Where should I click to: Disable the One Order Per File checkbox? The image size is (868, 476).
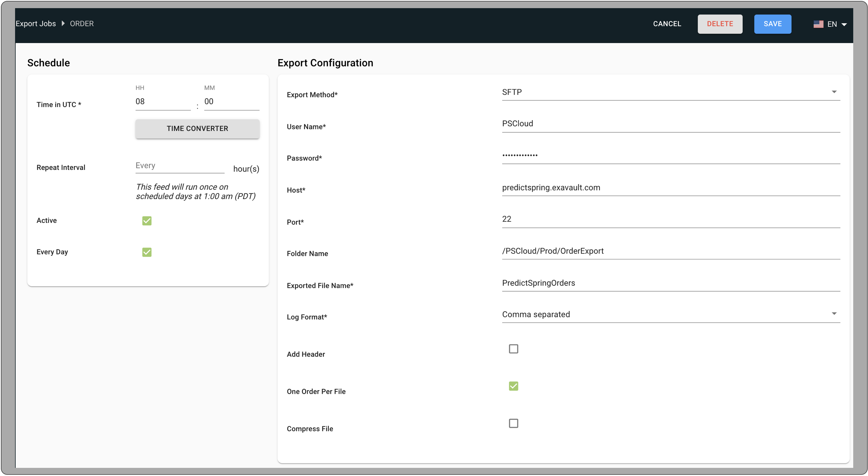[x=513, y=386]
